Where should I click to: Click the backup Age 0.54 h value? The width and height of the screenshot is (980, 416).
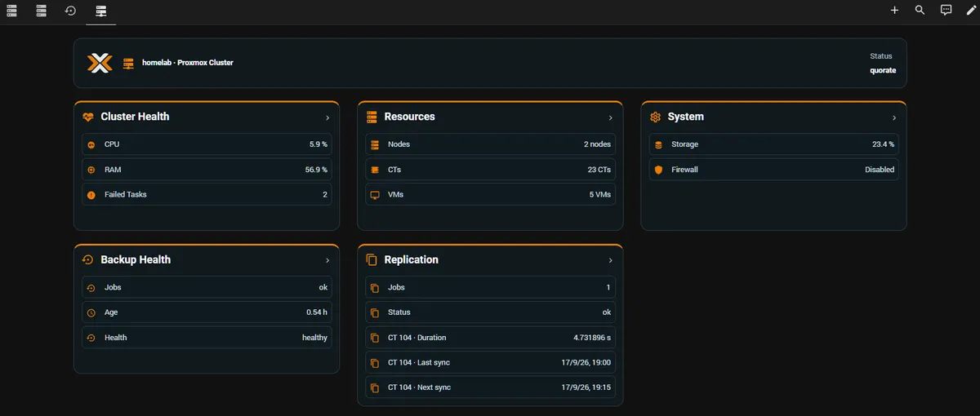317,312
